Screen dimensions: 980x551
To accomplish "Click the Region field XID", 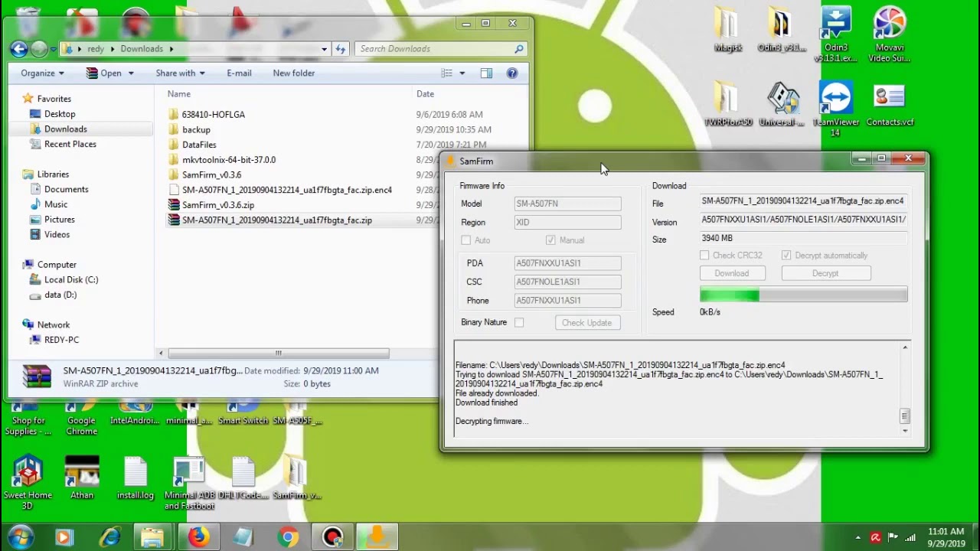I will click(568, 222).
